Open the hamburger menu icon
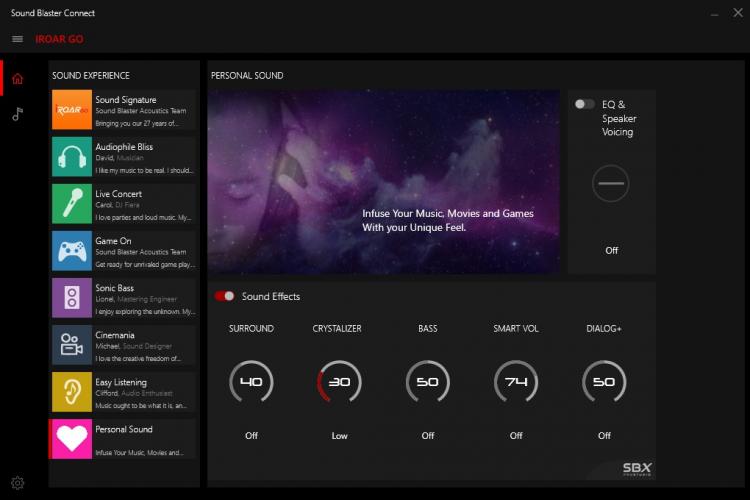750x500 pixels. tap(17, 39)
